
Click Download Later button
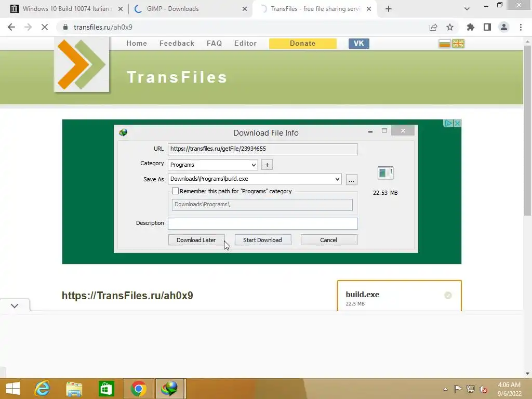196,240
